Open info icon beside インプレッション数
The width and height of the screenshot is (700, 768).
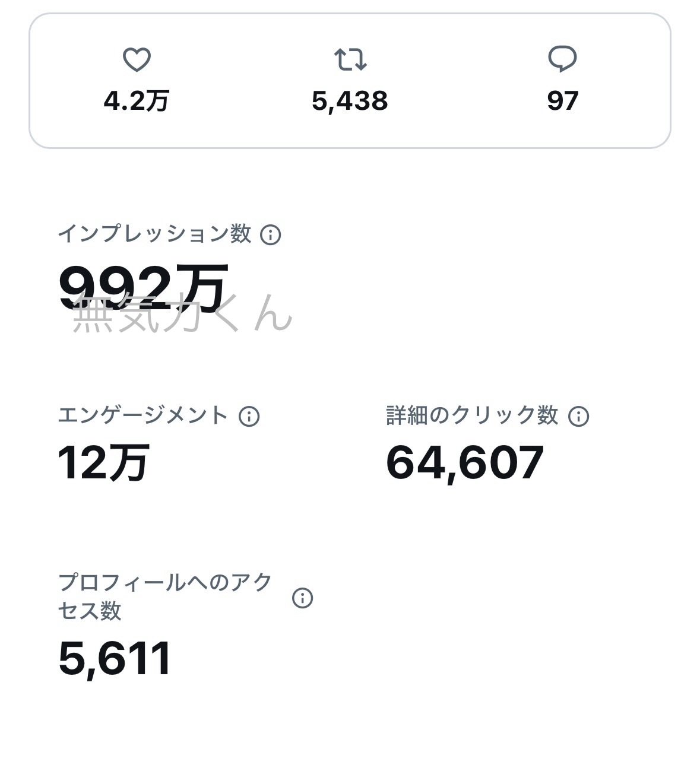(271, 235)
